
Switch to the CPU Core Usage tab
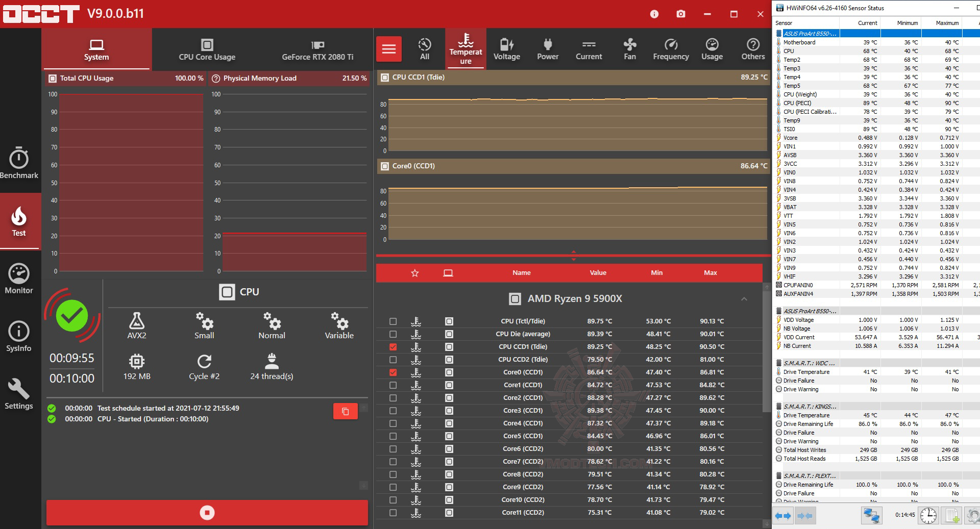207,49
